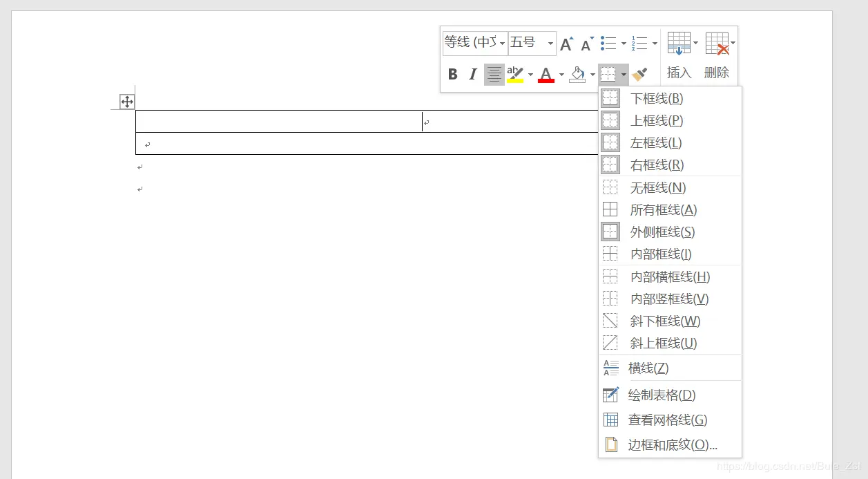Click inside the empty table cell
This screenshot has height=479, width=868.
pos(276,121)
